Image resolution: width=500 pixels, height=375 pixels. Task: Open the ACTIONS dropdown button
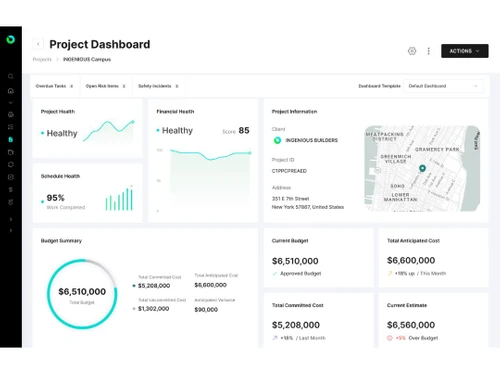(x=465, y=51)
